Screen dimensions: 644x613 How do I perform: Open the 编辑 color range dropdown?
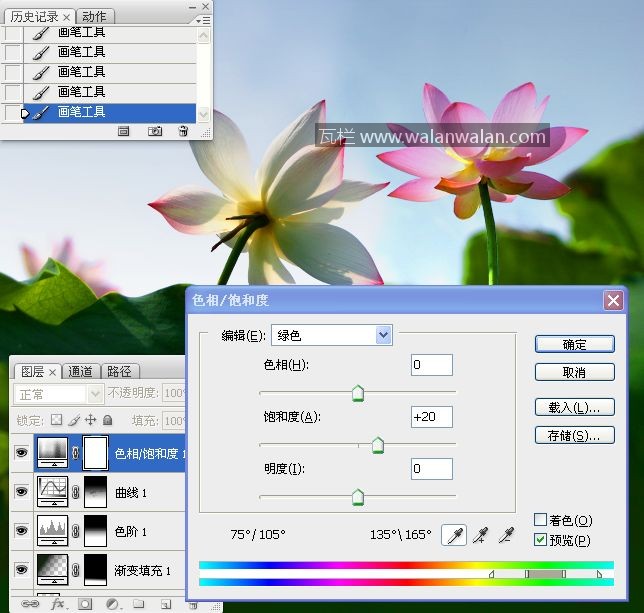[384, 336]
